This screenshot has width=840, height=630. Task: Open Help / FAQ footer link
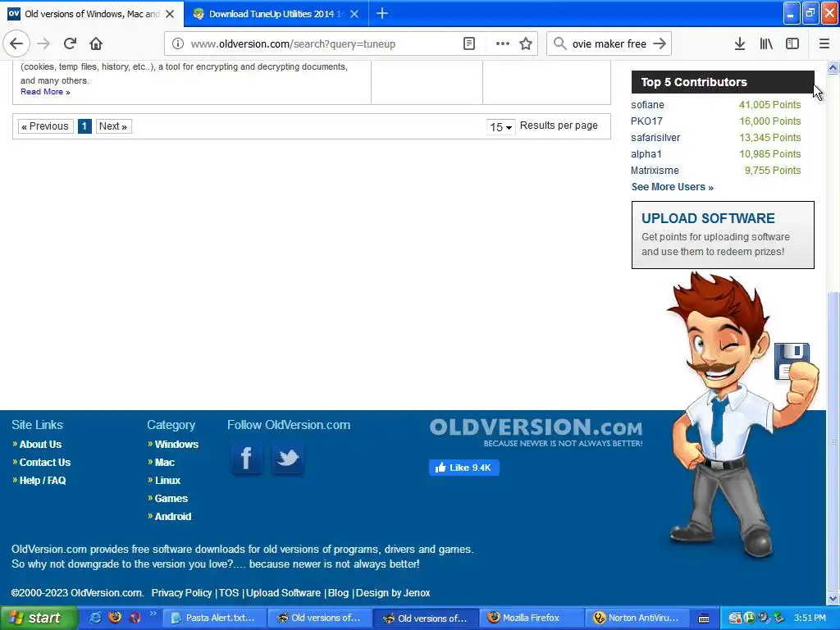click(43, 481)
